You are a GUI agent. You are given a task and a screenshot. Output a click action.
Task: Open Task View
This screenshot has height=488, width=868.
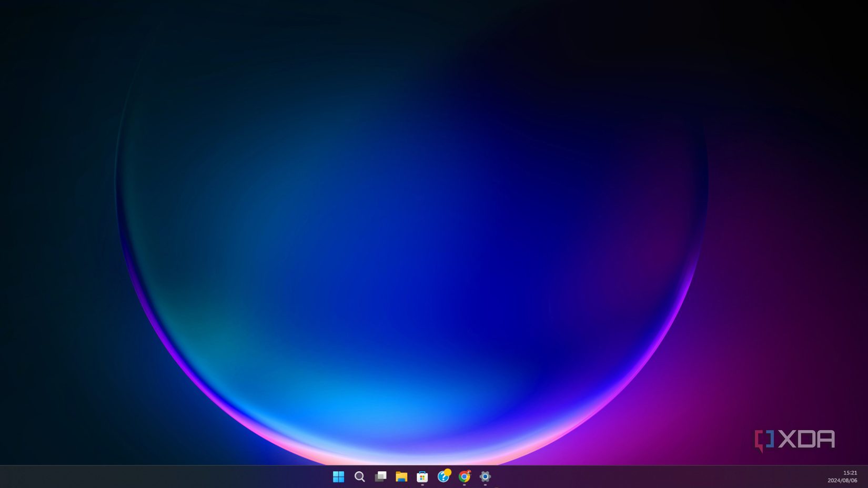tap(381, 477)
